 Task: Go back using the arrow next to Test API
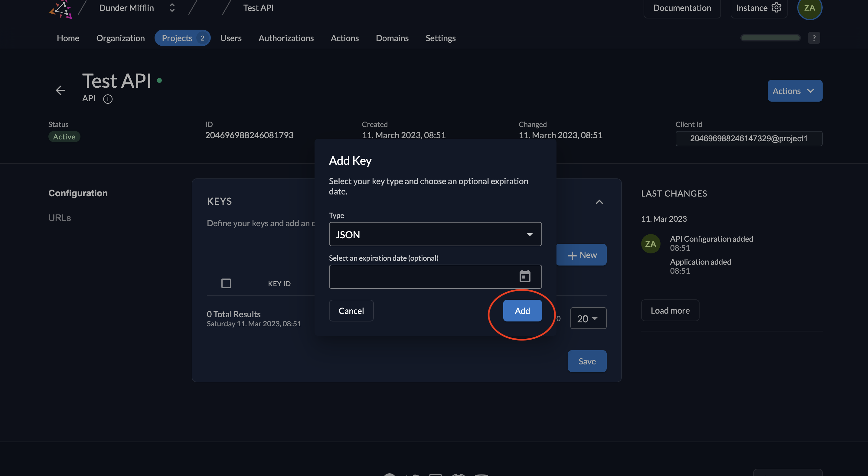(60, 90)
